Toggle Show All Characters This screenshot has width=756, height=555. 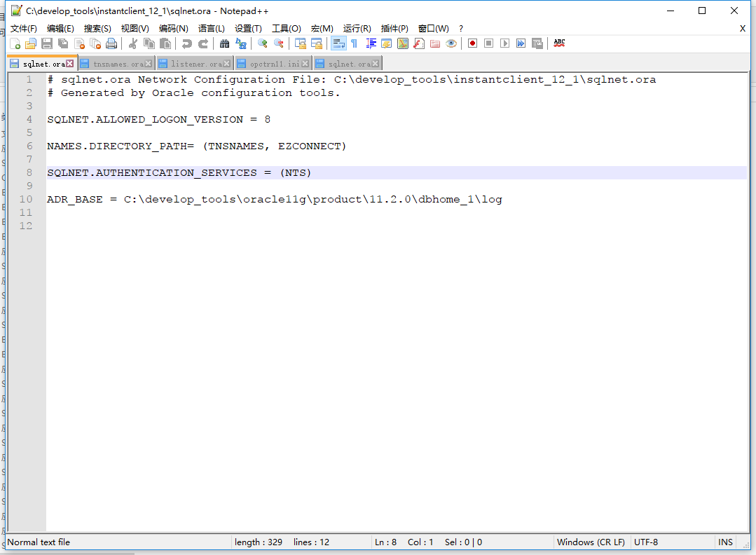click(x=354, y=43)
